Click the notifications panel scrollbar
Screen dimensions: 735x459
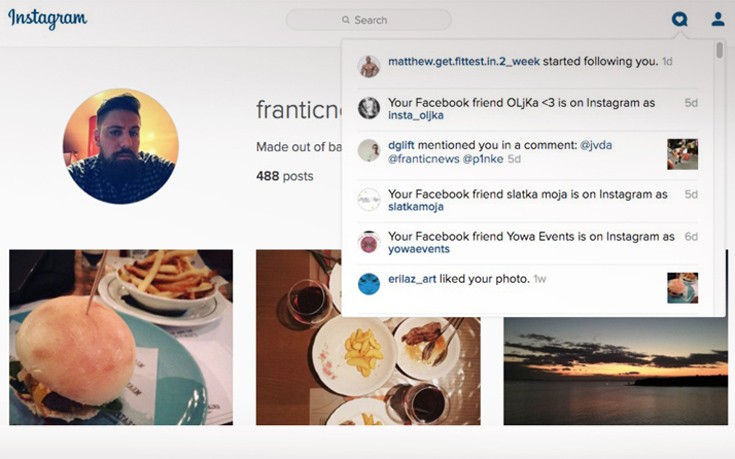point(720,50)
